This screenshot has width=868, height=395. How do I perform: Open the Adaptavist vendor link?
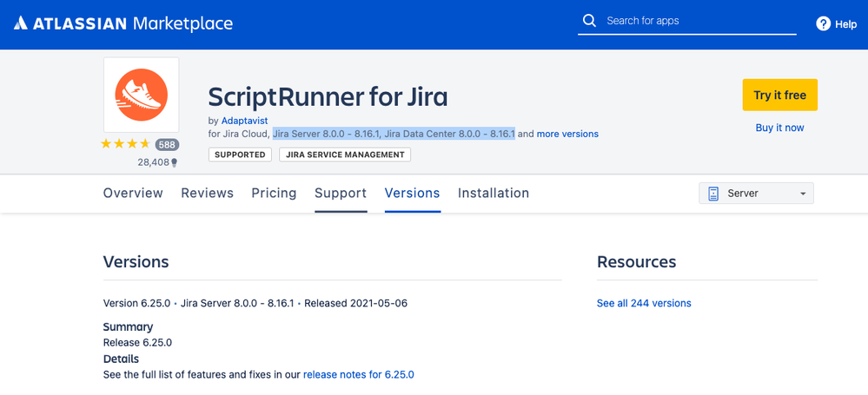pos(245,120)
